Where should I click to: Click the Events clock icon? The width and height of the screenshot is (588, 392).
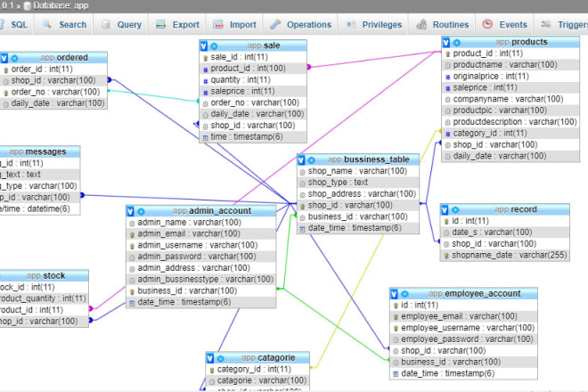(487, 24)
